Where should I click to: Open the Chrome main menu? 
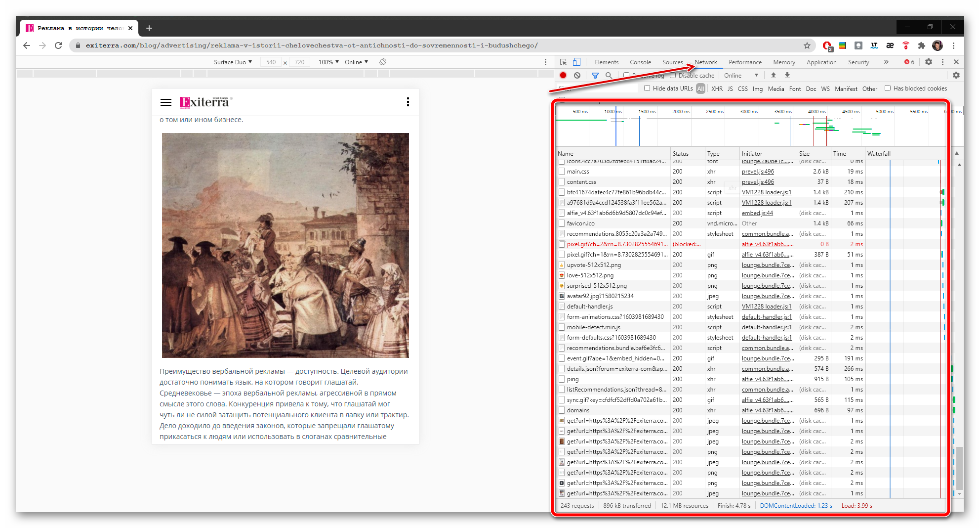(953, 45)
